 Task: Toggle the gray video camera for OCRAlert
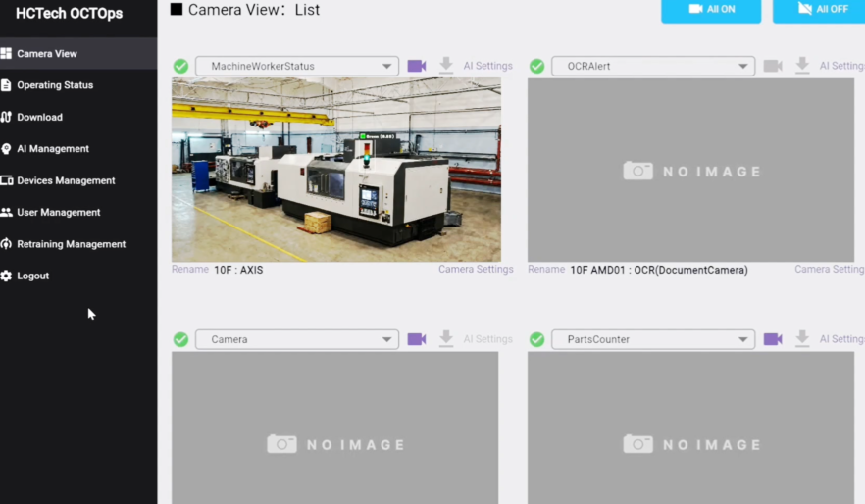pyautogui.click(x=773, y=66)
